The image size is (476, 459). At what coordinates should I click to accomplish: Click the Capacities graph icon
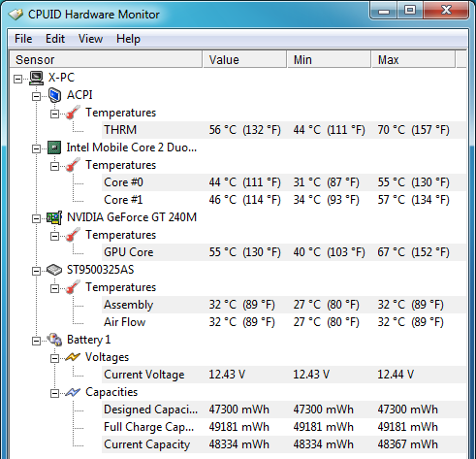73,392
